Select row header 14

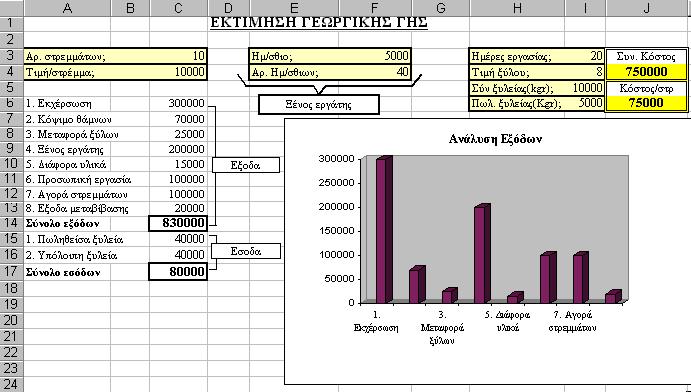(x=11, y=223)
